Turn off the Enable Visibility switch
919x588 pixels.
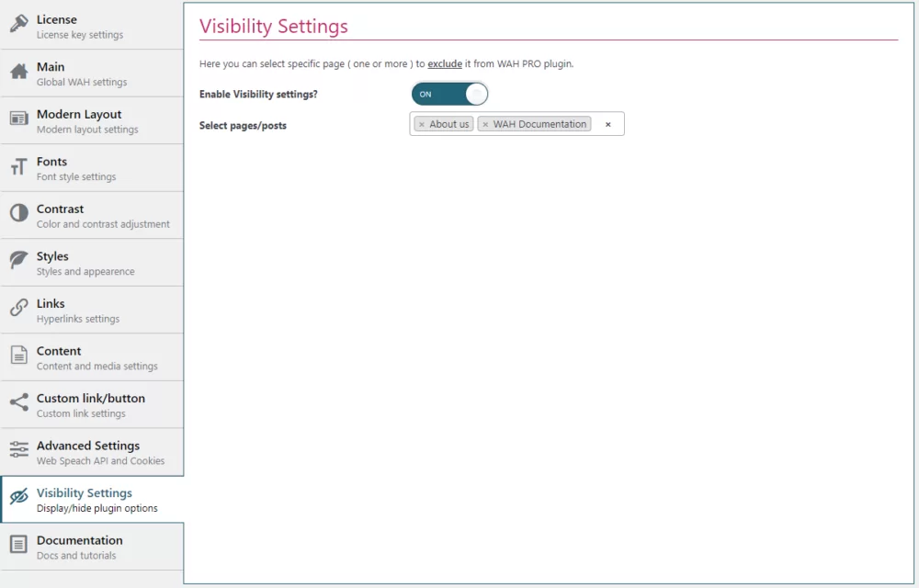(449, 93)
